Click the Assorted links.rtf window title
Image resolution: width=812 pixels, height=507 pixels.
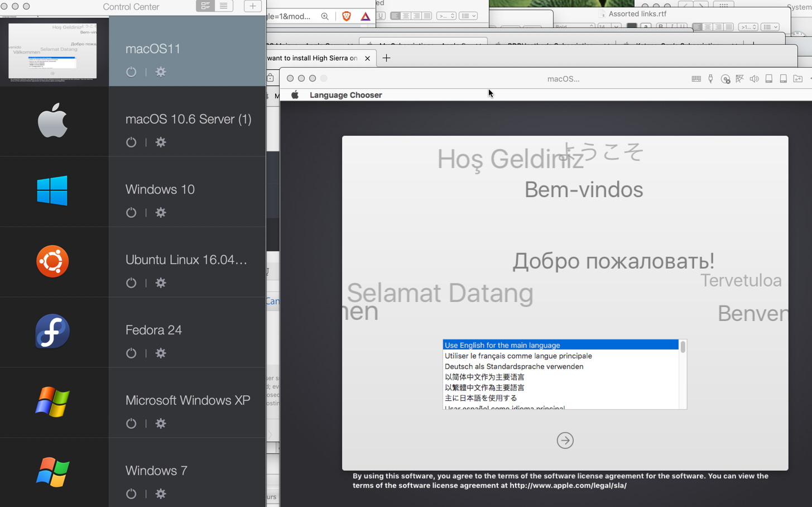pyautogui.click(x=637, y=14)
